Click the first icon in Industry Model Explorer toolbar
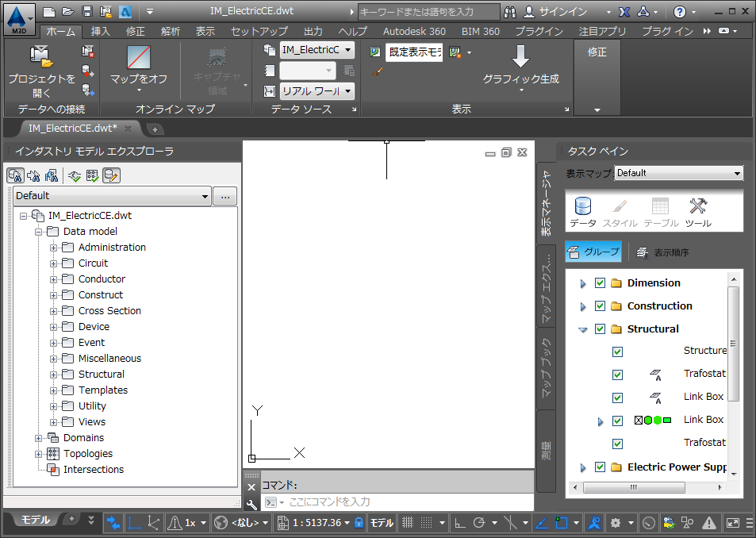 (x=15, y=175)
